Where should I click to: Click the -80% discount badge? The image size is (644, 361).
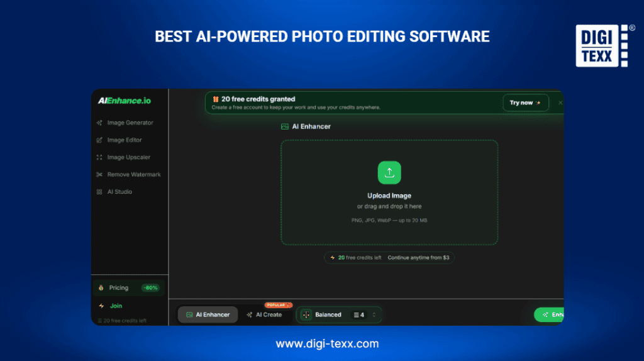[150, 288]
